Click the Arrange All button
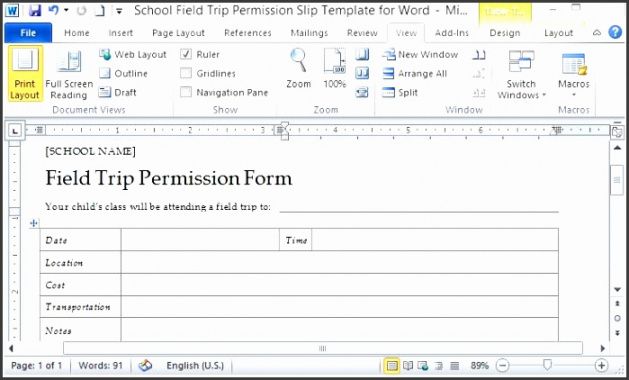The image size is (629, 380). [414, 73]
